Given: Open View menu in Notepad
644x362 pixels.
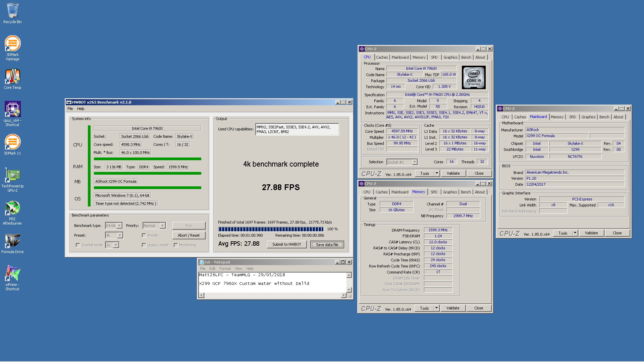Looking at the screenshot, I should click(238, 268).
